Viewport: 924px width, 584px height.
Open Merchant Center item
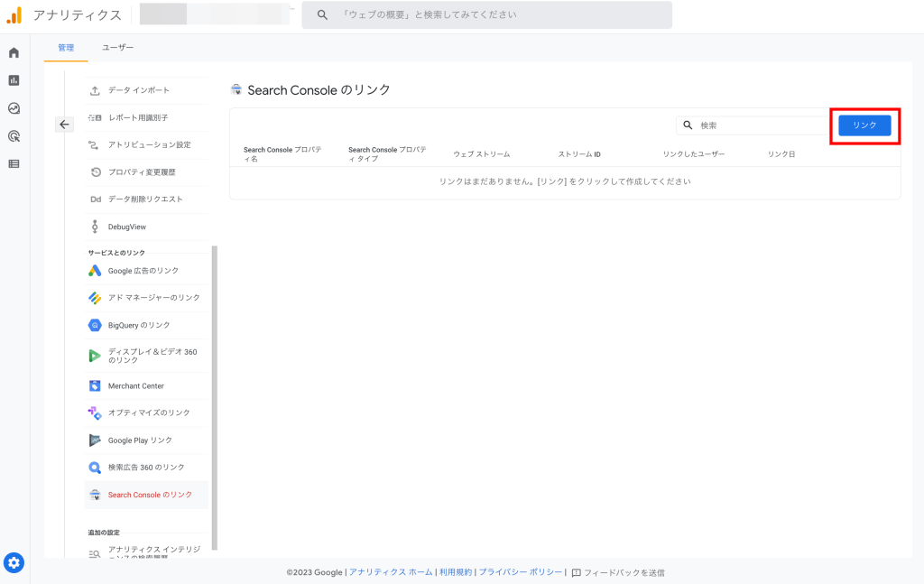[x=146, y=386]
